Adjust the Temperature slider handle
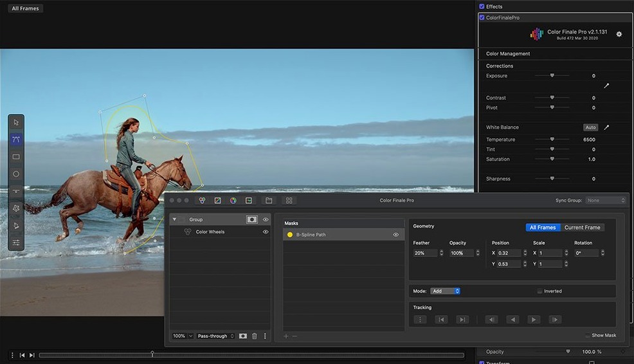This screenshot has height=364, width=634. click(552, 139)
